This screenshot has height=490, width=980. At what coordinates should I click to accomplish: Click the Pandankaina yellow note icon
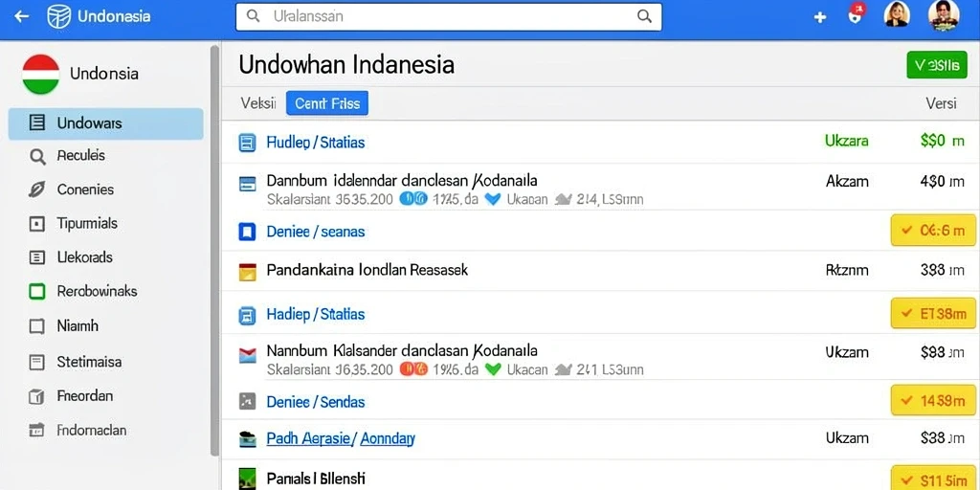(248, 272)
